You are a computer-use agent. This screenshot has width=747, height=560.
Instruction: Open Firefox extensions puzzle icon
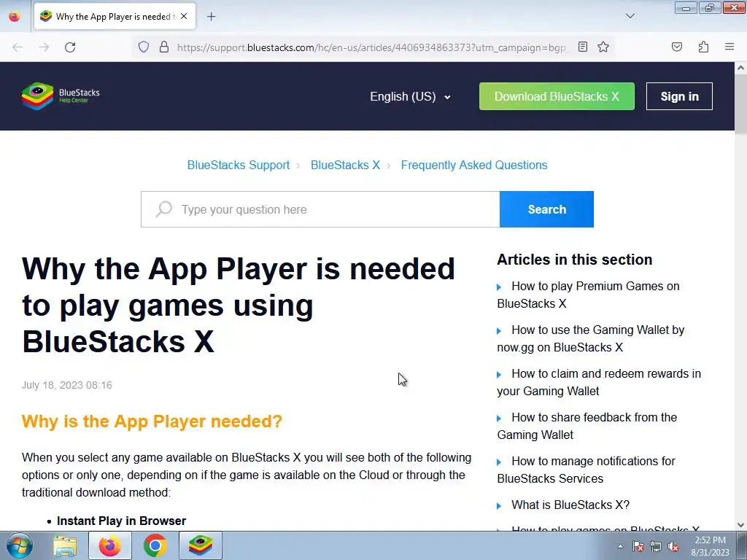click(x=703, y=47)
